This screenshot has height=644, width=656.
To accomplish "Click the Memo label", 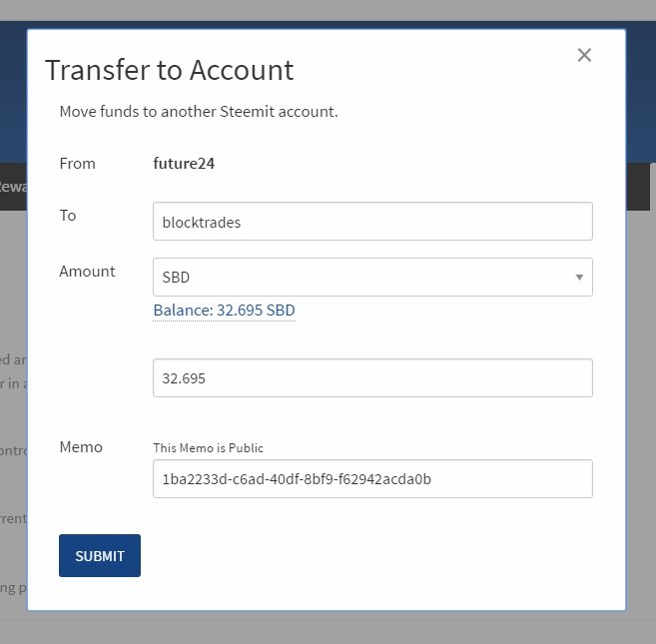I will [x=81, y=447].
